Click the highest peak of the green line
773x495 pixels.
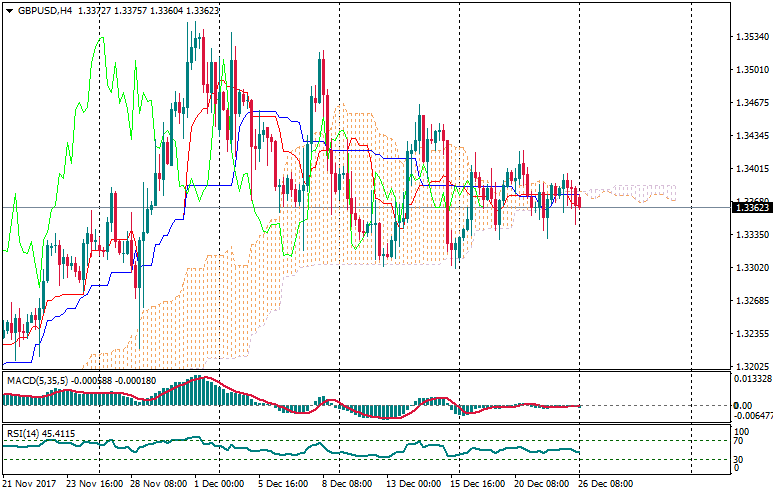100,38
